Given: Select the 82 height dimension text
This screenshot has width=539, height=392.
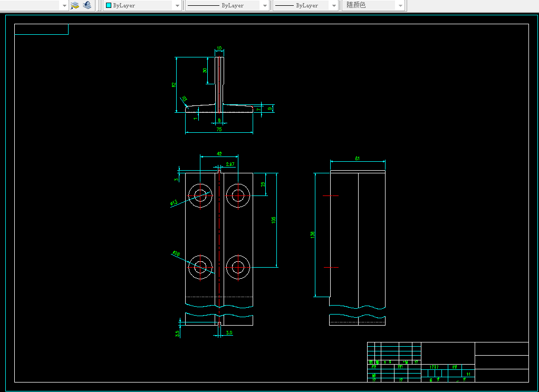Looking at the screenshot, I should pos(174,85).
